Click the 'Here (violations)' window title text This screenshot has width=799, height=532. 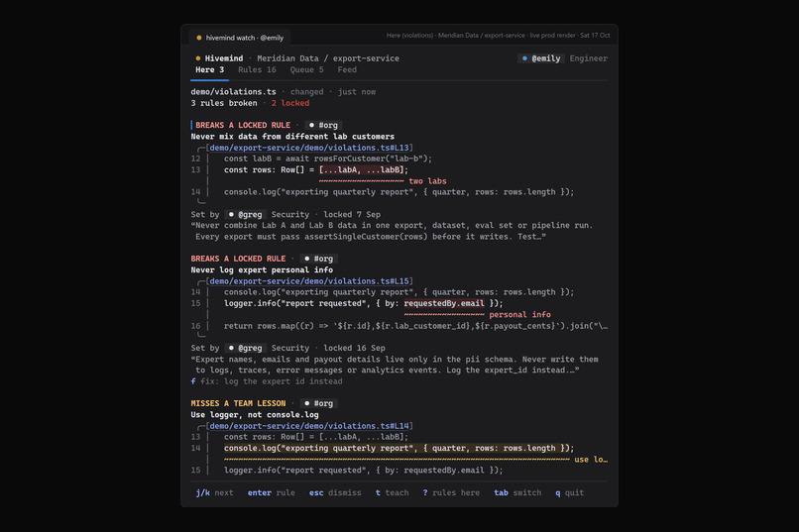(409, 36)
